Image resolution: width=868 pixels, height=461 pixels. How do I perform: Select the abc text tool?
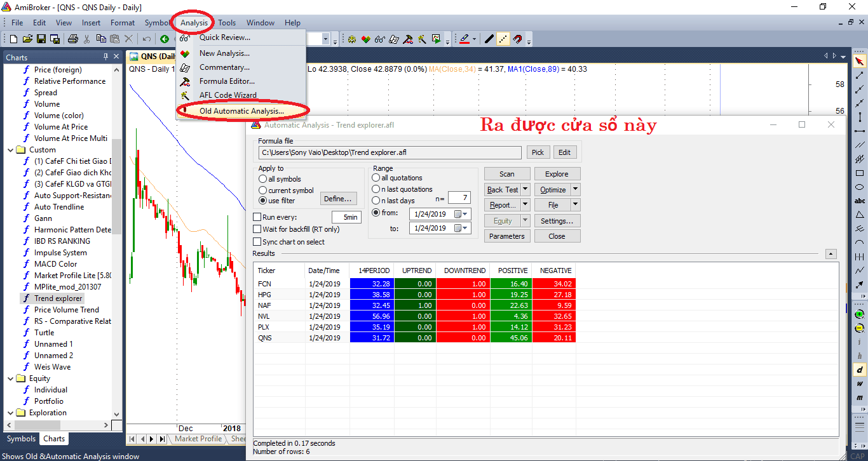coord(860,201)
